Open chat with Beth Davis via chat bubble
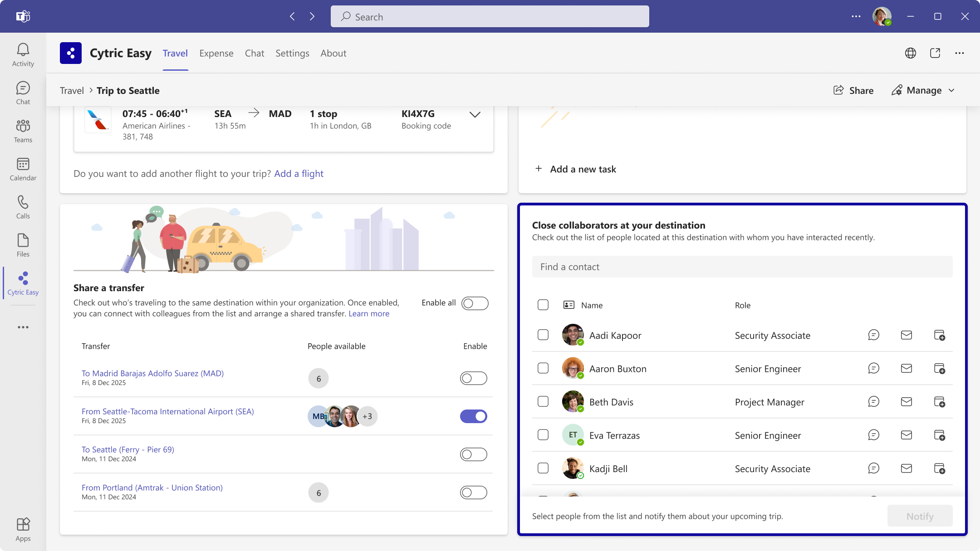The height and width of the screenshot is (551, 980). 873,402
